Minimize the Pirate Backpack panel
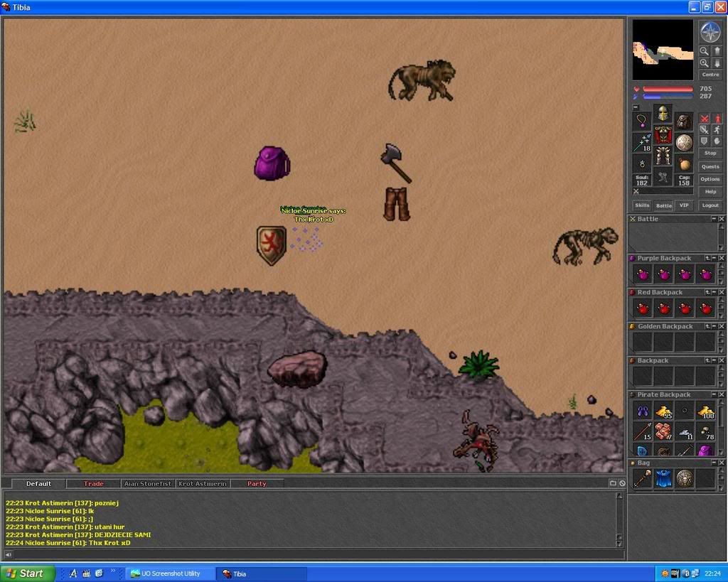This screenshot has height=582, width=728. click(x=714, y=394)
